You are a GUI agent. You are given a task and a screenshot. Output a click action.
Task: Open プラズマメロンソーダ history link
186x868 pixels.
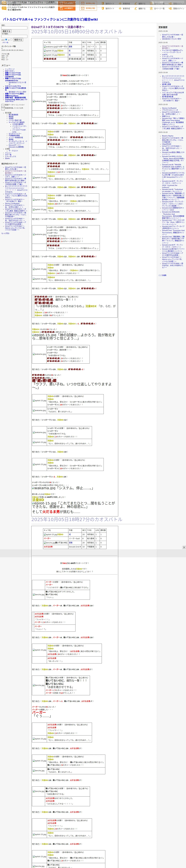170,110
